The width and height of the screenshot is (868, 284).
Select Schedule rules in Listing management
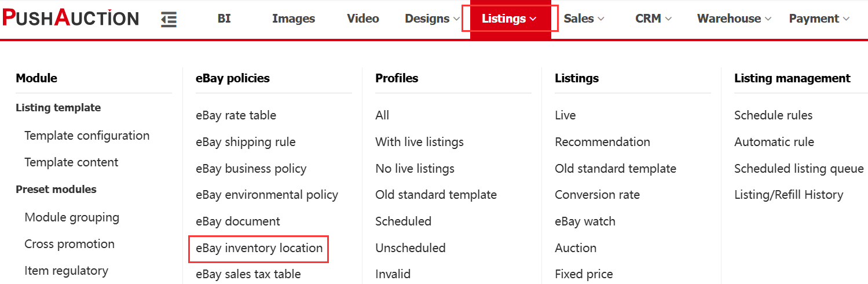click(773, 115)
